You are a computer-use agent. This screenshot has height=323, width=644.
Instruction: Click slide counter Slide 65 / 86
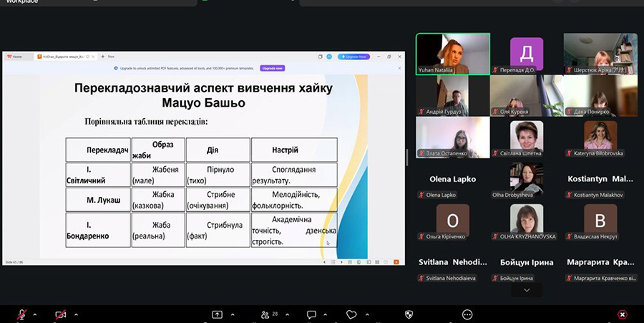pyautogui.click(x=14, y=262)
